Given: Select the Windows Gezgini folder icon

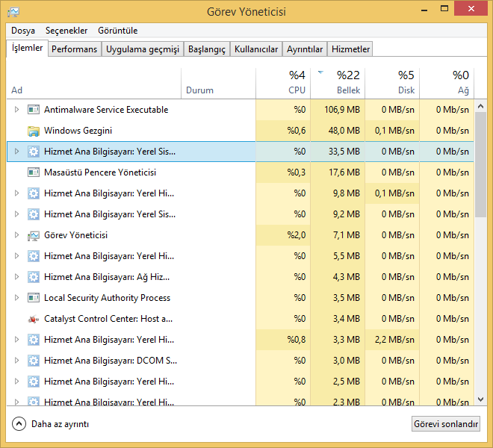Looking at the screenshot, I should coord(34,131).
